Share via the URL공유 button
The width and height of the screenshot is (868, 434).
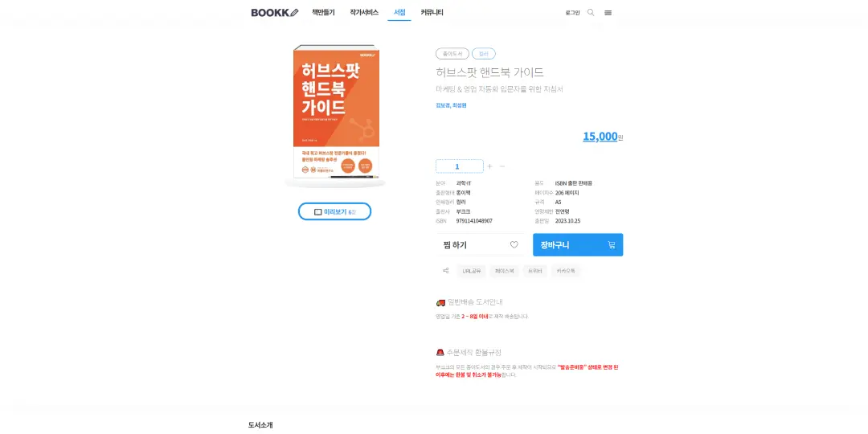tap(471, 272)
